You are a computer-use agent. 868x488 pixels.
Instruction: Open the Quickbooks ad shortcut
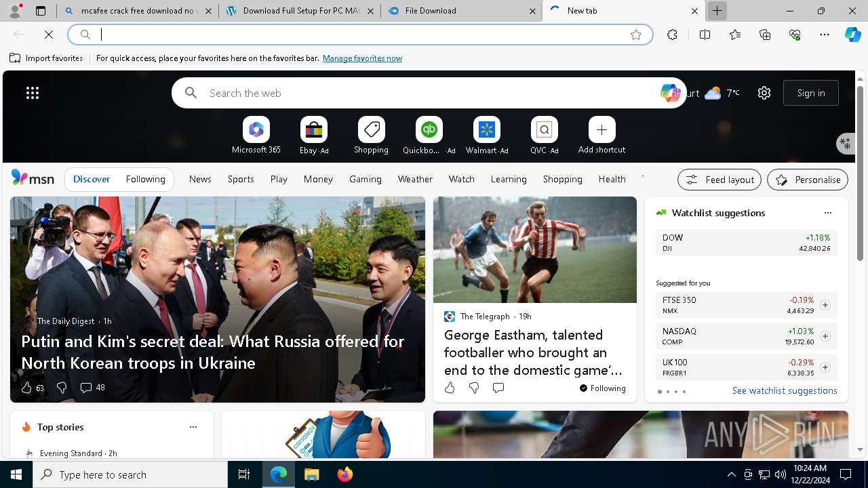pos(429,135)
